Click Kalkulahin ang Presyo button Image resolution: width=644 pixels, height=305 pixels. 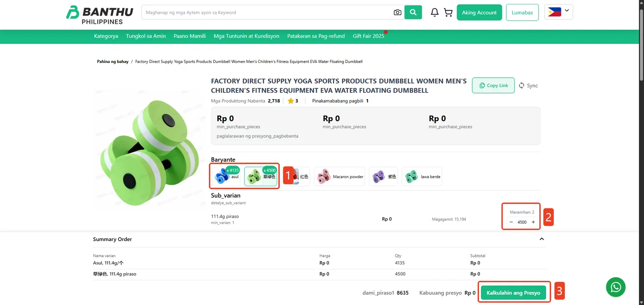click(513, 293)
